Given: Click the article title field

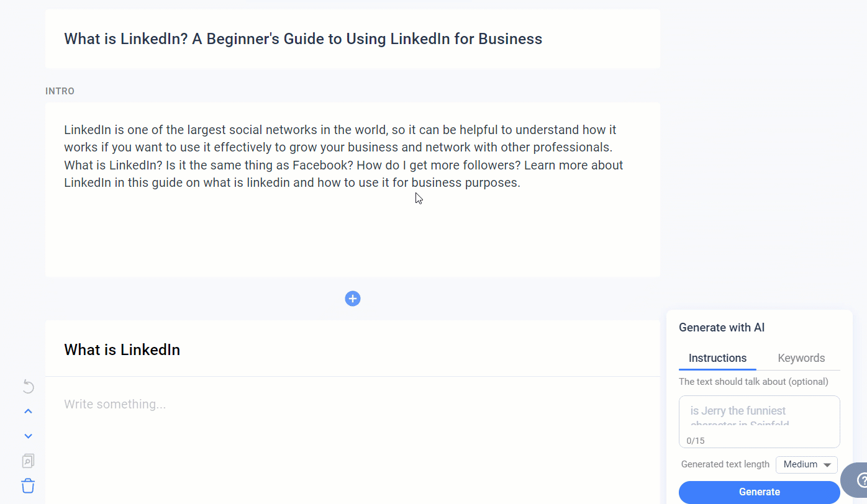Looking at the screenshot, I should pos(303,39).
